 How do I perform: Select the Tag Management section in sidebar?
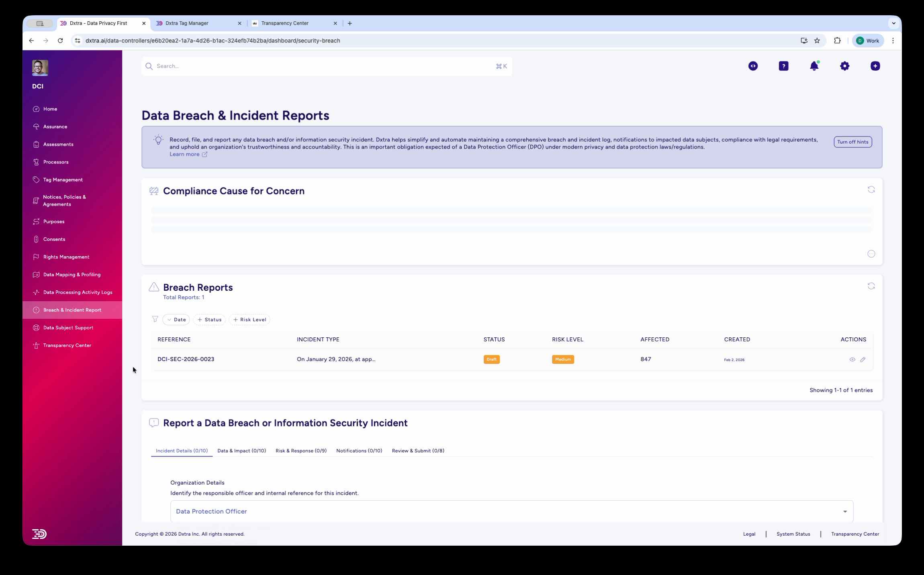pyautogui.click(x=63, y=179)
